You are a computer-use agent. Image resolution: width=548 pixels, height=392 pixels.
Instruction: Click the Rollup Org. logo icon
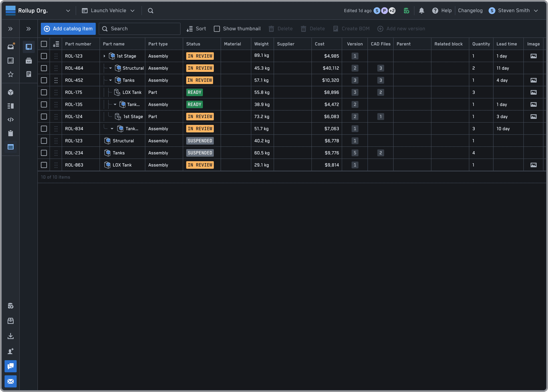[11, 11]
